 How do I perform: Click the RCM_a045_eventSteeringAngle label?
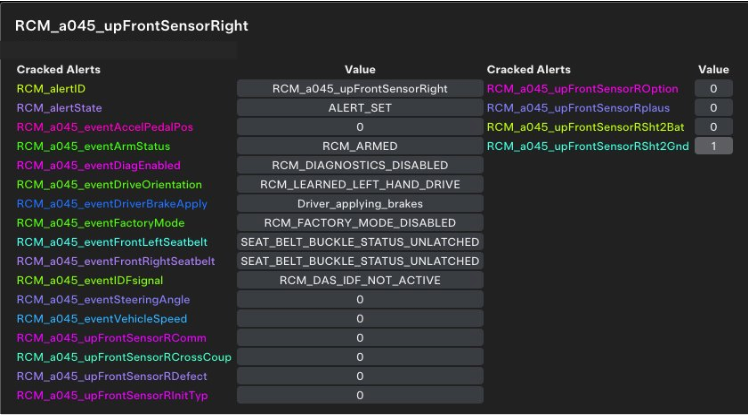click(103, 300)
